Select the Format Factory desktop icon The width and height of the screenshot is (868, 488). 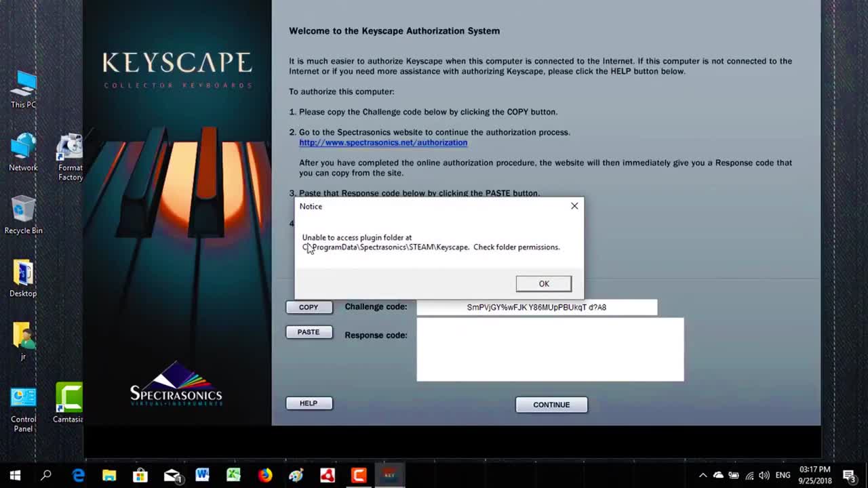(x=70, y=157)
